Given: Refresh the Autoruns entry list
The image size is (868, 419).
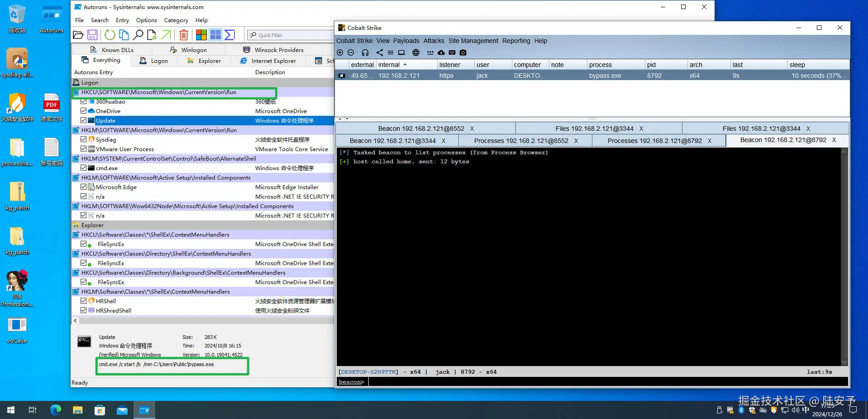Looking at the screenshot, I should click(110, 35).
